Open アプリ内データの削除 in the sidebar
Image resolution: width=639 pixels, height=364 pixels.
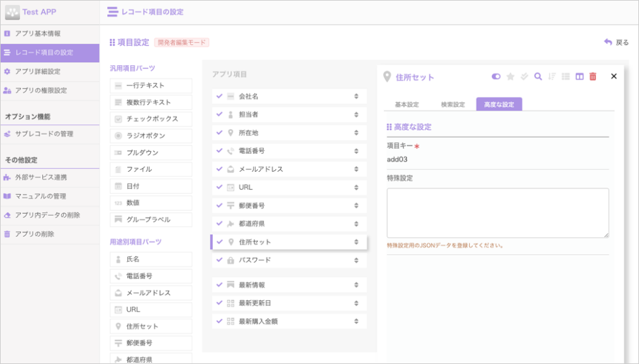click(50, 215)
